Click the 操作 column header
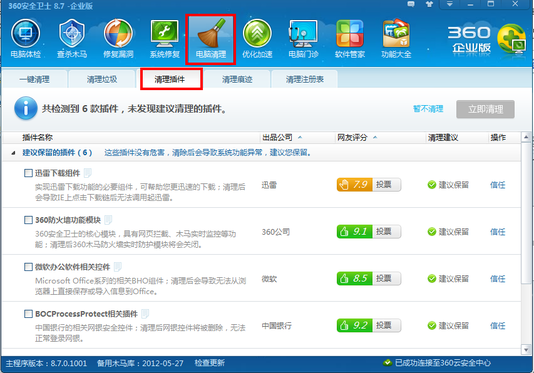 498,138
